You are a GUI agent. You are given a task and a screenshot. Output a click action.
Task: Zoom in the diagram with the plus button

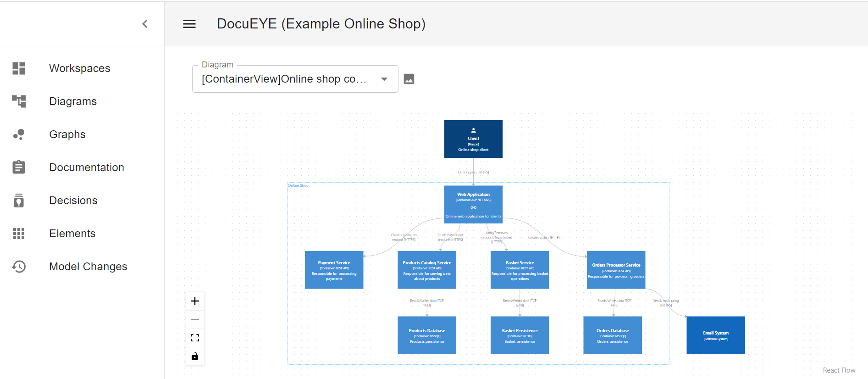(x=195, y=301)
